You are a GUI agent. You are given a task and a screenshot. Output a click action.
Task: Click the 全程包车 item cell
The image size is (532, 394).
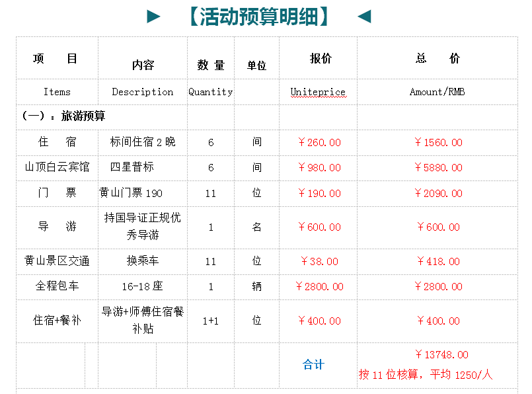coord(57,286)
